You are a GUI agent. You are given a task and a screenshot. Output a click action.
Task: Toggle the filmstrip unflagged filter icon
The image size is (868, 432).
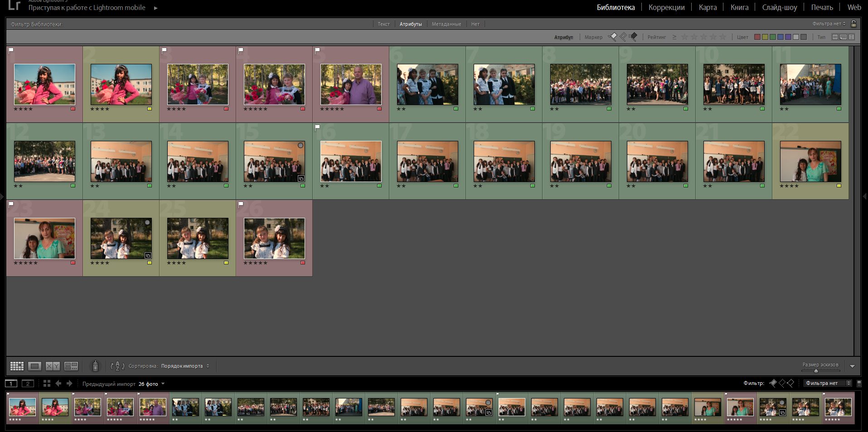[782, 383]
